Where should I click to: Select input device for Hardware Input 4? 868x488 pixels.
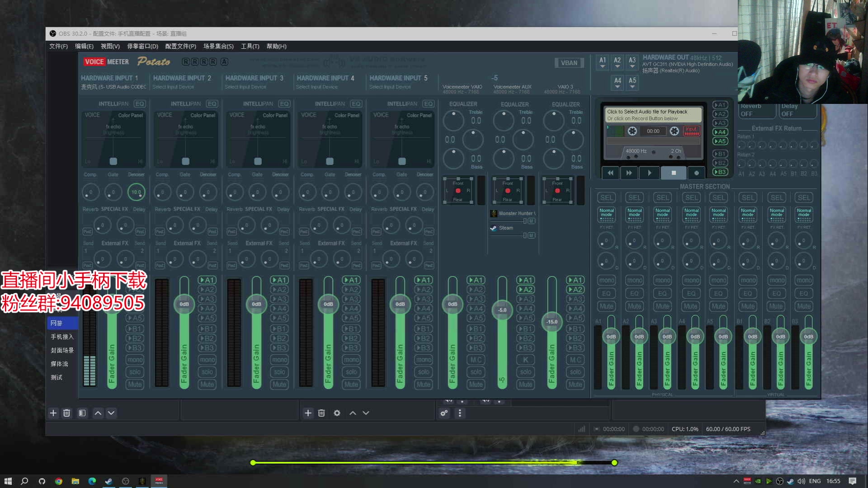(317, 87)
